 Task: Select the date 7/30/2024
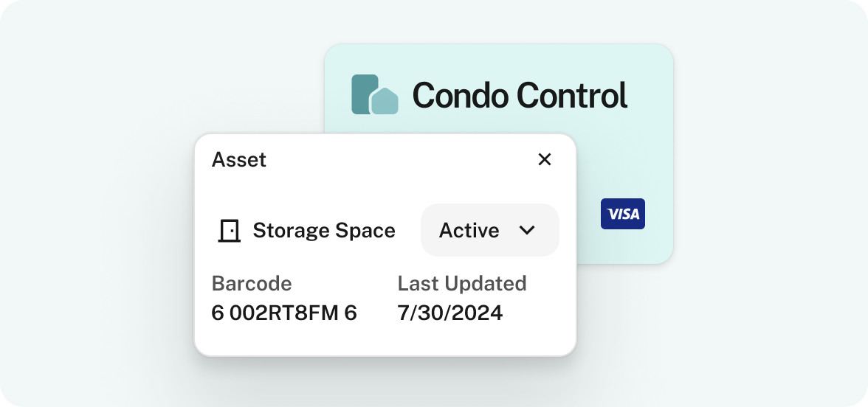450,313
